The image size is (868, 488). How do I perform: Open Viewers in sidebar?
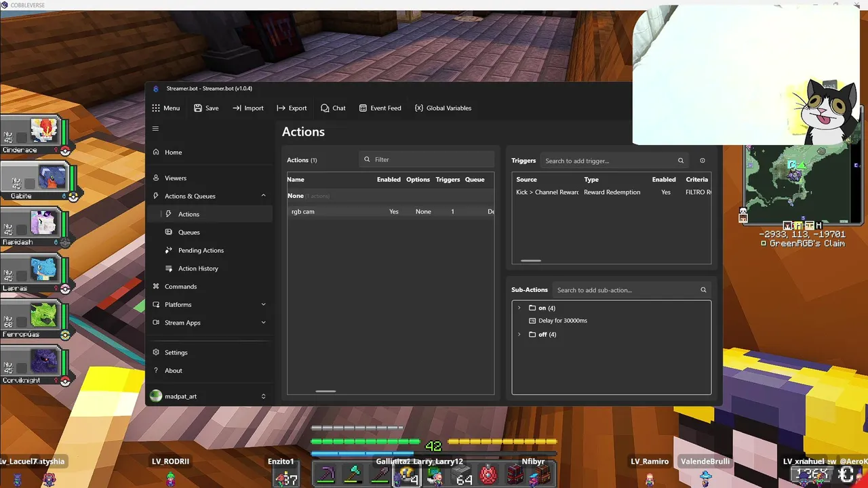(210, 178)
